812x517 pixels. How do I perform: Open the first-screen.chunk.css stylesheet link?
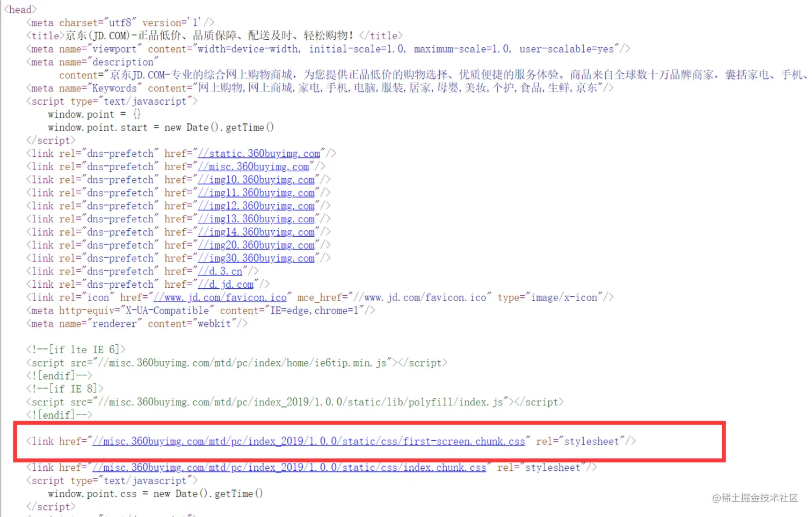point(309,441)
